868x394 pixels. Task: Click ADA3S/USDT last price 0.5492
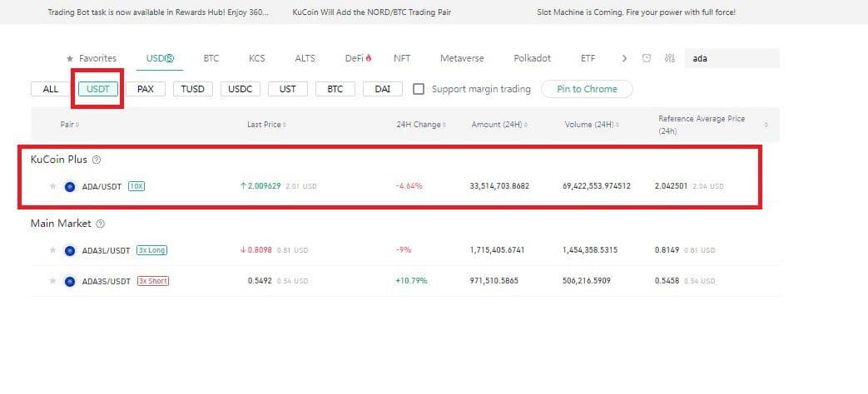coord(260,281)
